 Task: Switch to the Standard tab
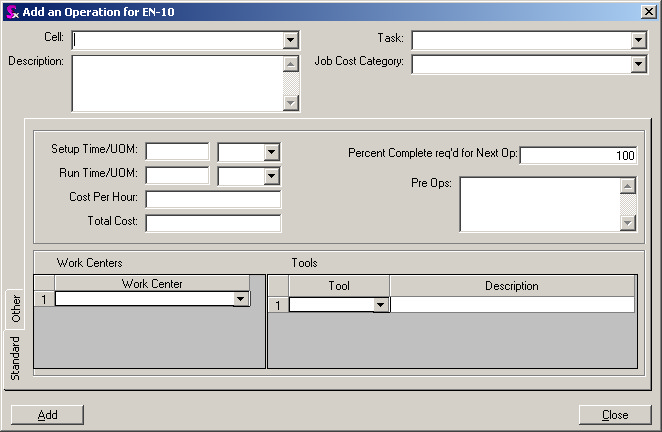tap(15, 358)
